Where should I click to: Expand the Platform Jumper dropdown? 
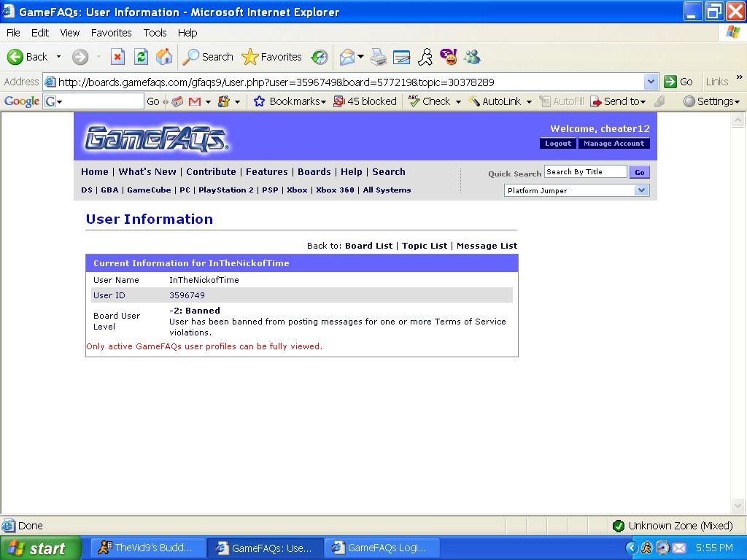pos(641,190)
